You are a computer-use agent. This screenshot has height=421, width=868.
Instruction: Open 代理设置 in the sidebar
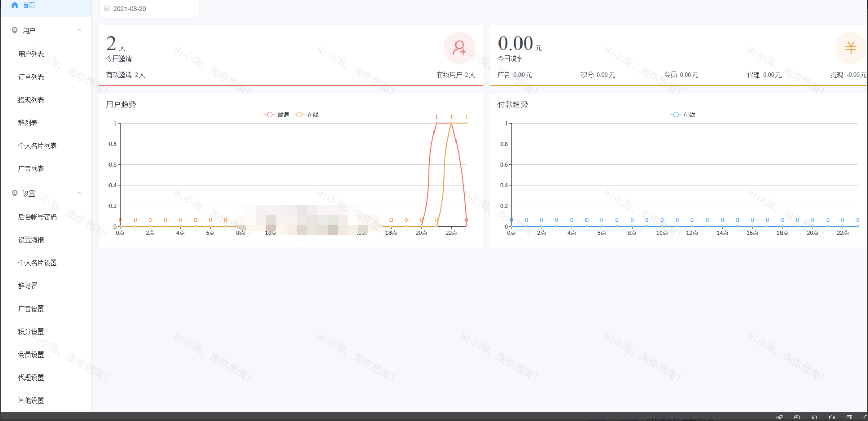[31, 377]
